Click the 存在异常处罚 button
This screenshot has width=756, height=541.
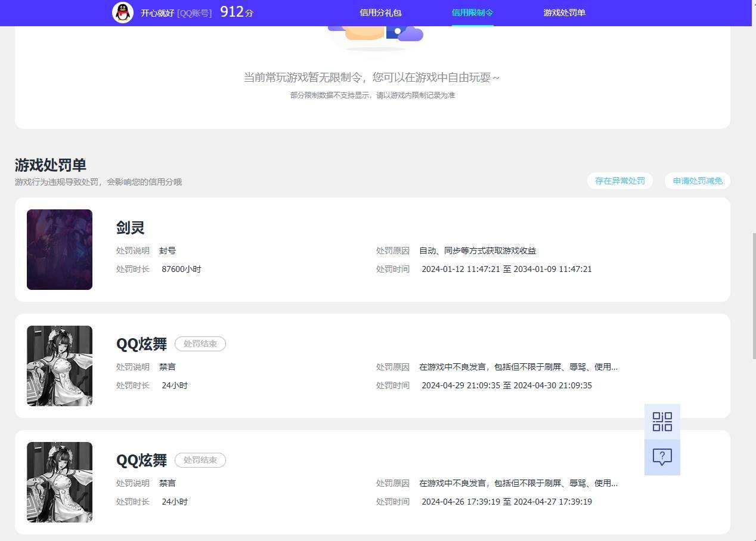620,181
